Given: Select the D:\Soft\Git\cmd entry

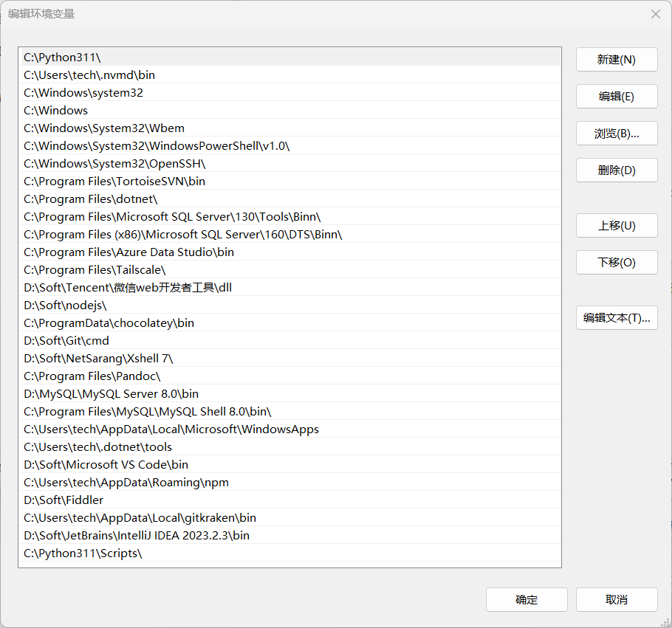Looking at the screenshot, I should (x=289, y=340).
